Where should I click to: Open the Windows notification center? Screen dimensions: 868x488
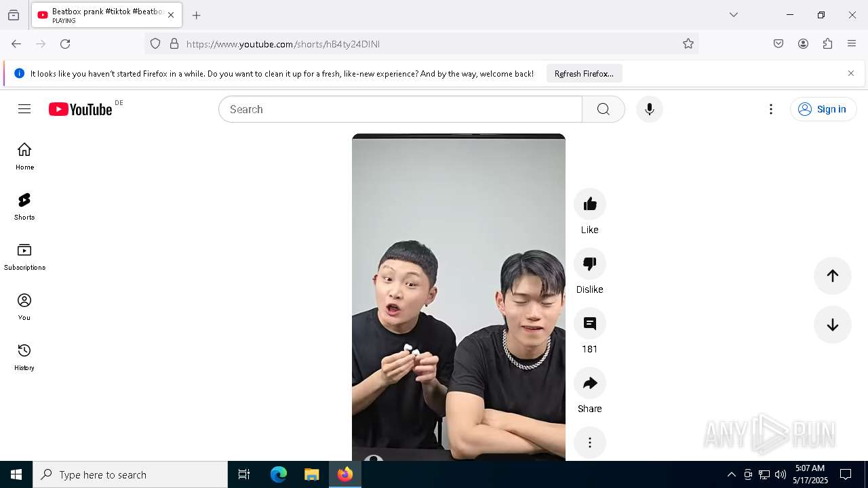coord(846,474)
